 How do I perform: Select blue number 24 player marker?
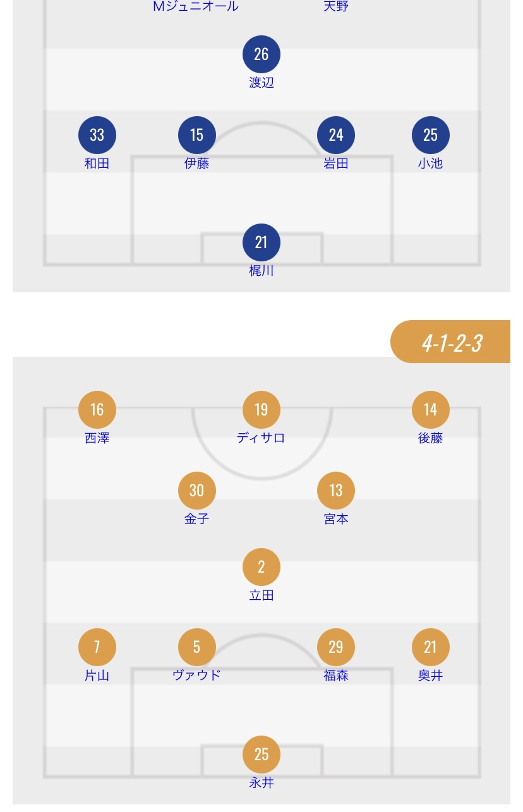pyautogui.click(x=336, y=135)
